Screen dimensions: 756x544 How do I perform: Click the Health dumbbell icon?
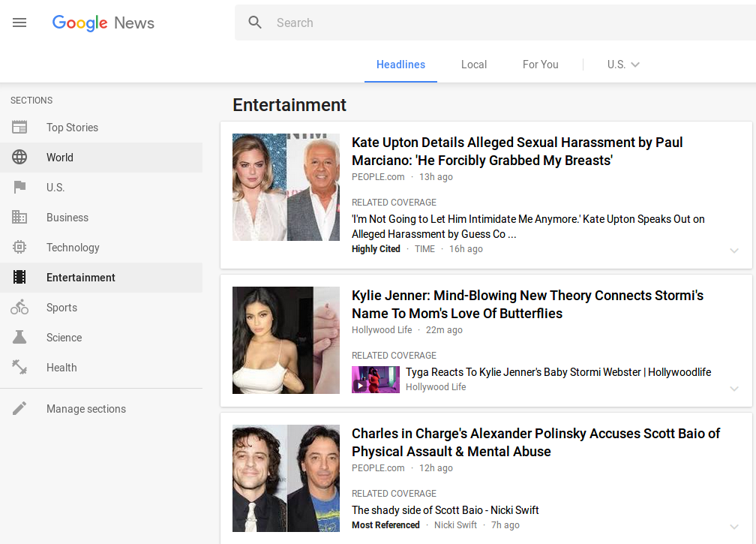point(19,367)
